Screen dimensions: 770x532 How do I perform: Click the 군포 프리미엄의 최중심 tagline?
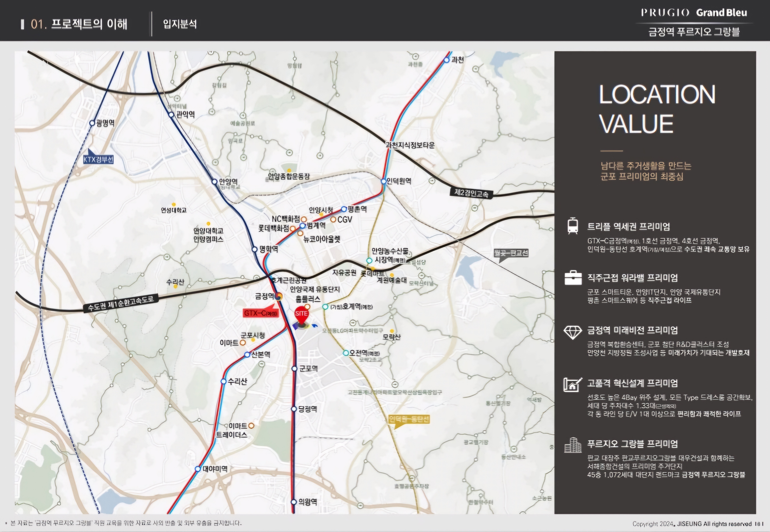click(x=642, y=176)
